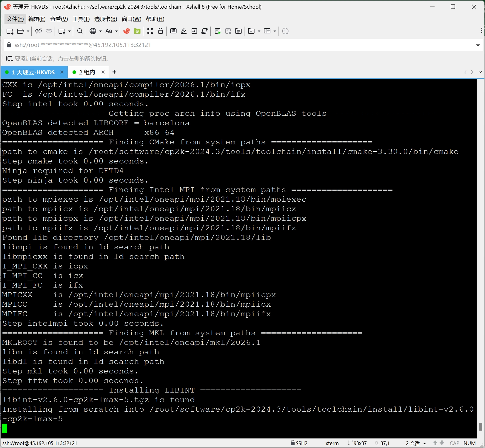Launch Xftp green file transfer icon
This screenshot has height=448, width=485.
pos(137,31)
